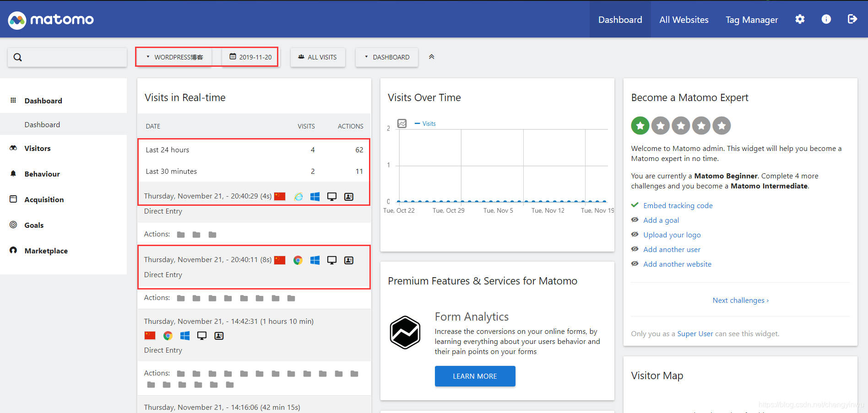
Task: Open the WORDPRESS website selector dropdown
Action: [174, 57]
